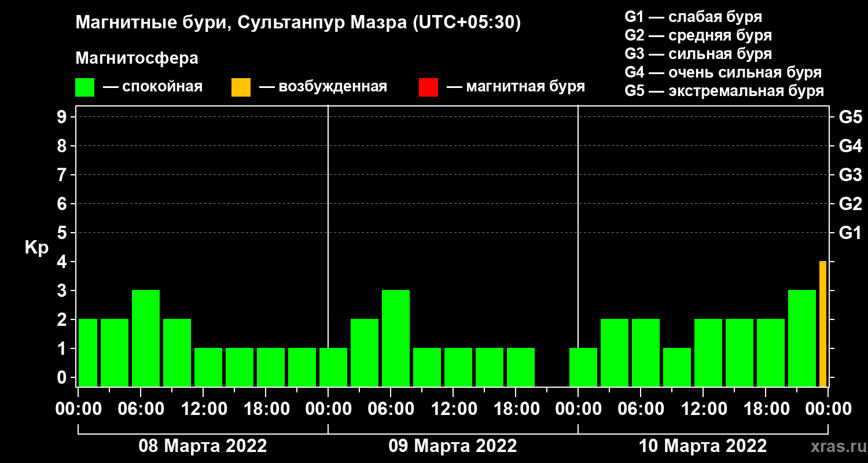Image resolution: width=868 pixels, height=463 pixels.
Task: Click the 'G1 — слабая буря' legend line
Action: (x=693, y=16)
